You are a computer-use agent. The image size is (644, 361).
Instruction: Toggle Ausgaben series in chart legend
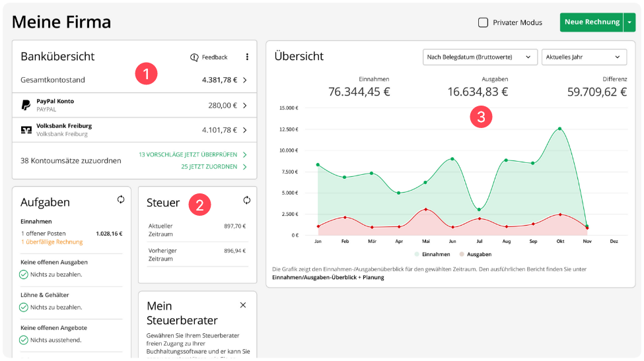pyautogui.click(x=475, y=254)
